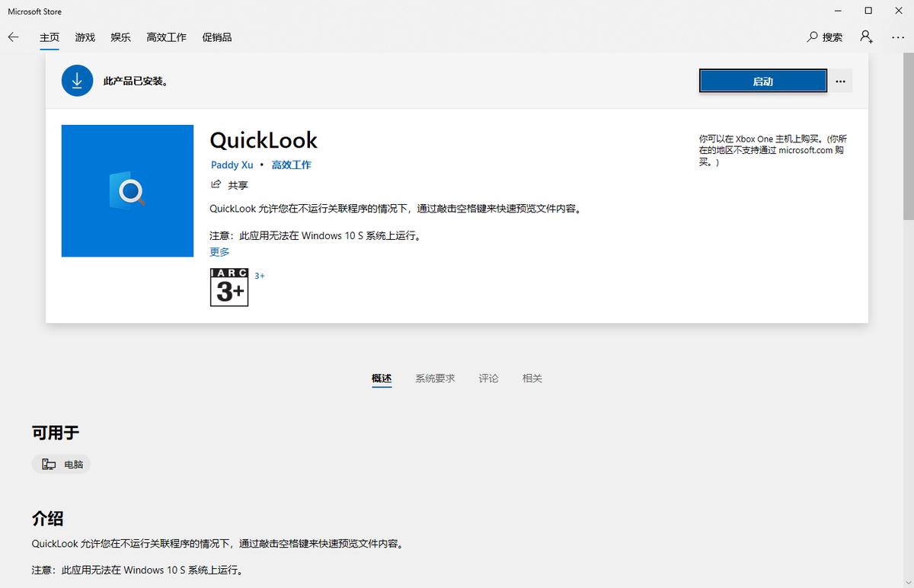Click the user account profile icon

[866, 37]
